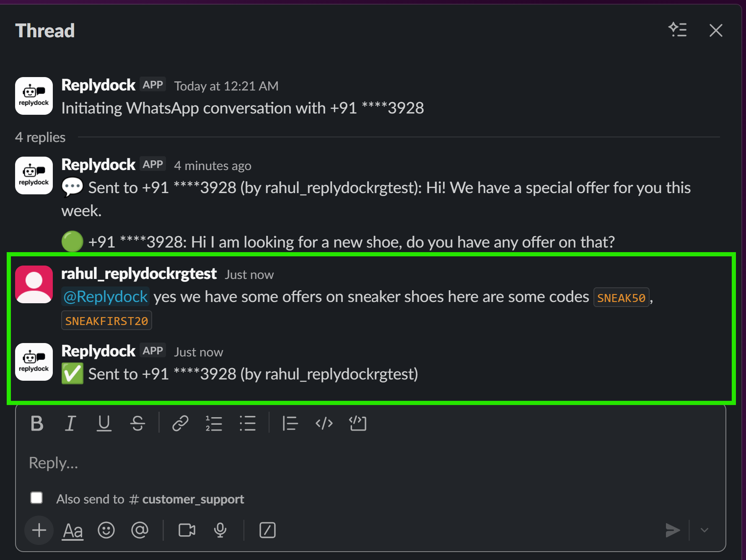Screen dimensions: 746x560
Task: Toggle strikethrough formatting
Action: tap(138, 423)
